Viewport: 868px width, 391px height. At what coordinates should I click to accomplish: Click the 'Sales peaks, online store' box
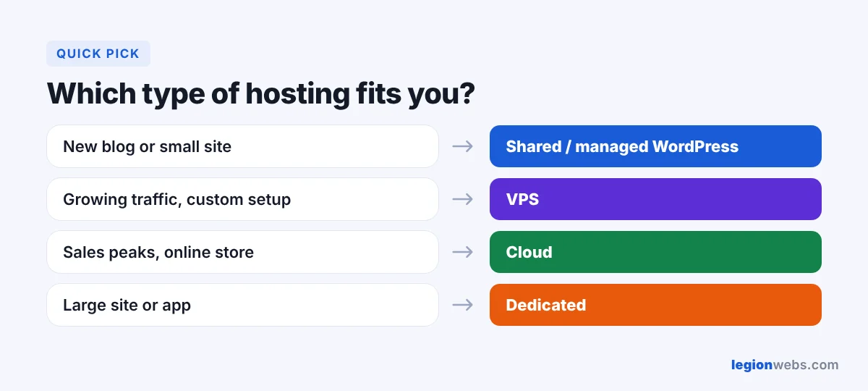242,252
